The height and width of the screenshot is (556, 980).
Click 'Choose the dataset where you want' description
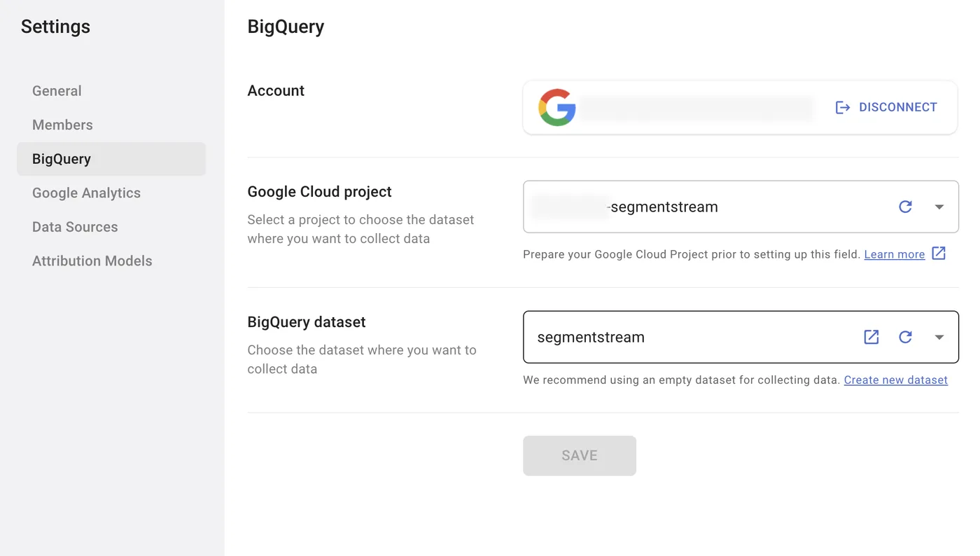pyautogui.click(x=362, y=359)
